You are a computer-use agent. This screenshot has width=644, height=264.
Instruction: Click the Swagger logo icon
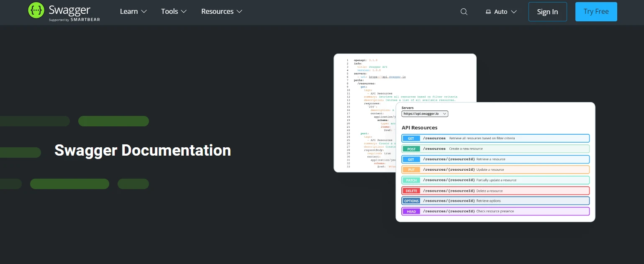(x=36, y=10)
